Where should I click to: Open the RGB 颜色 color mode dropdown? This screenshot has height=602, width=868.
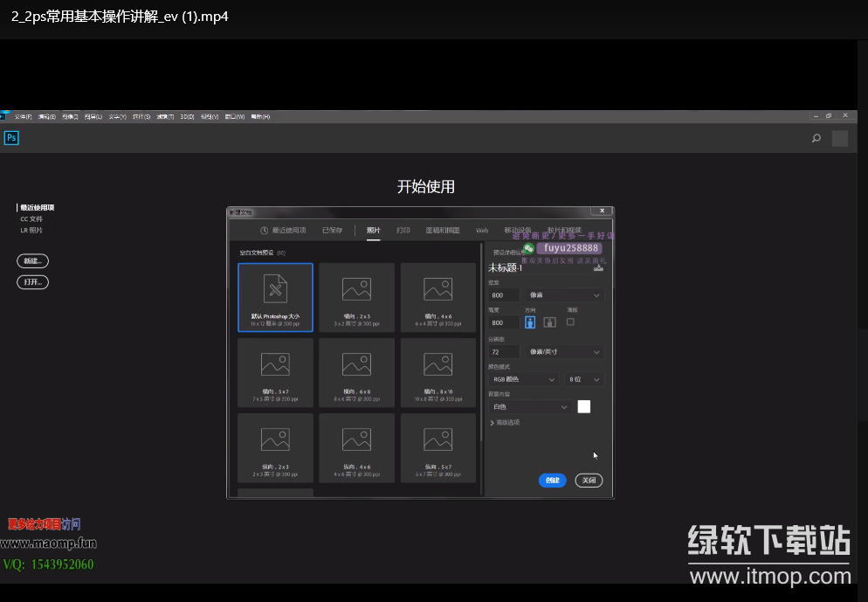[x=522, y=379]
